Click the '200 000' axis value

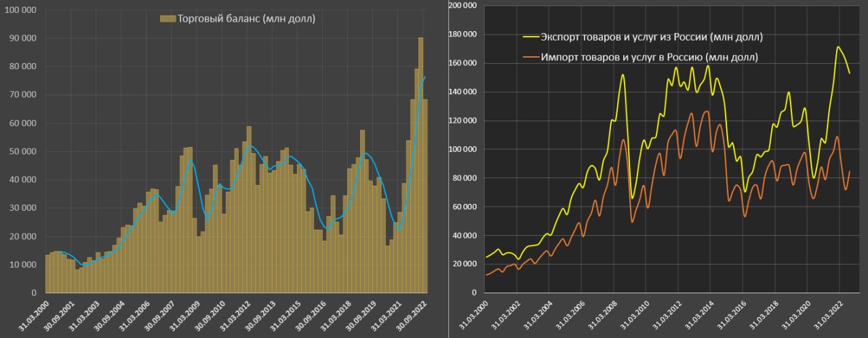pos(462,5)
